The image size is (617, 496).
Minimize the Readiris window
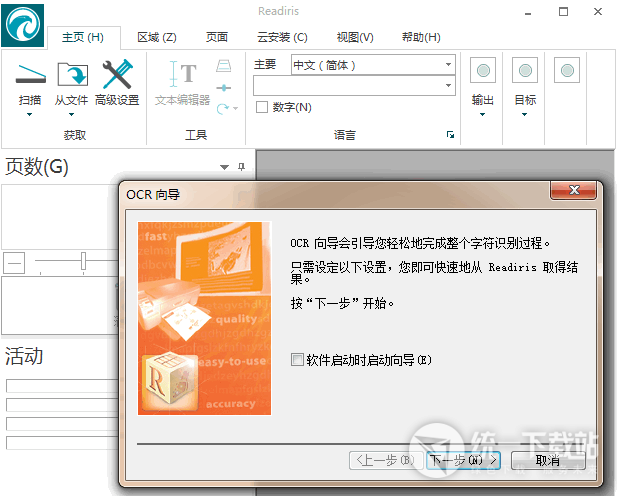(x=528, y=12)
